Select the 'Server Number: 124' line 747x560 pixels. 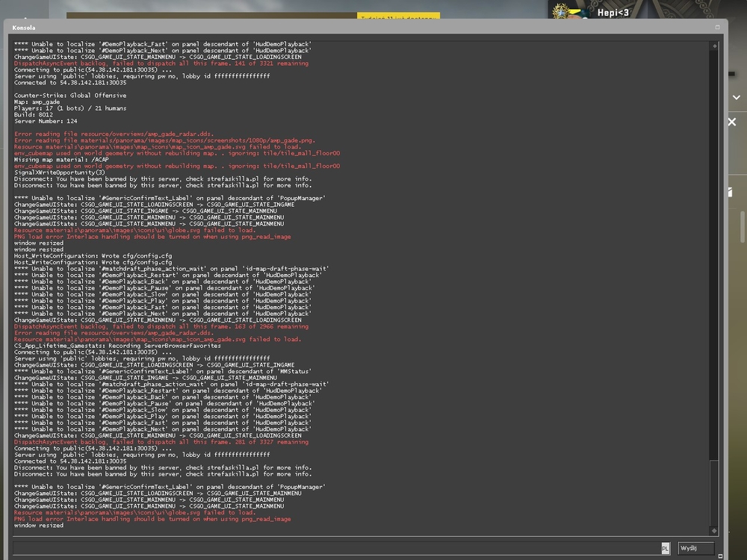pyautogui.click(x=46, y=121)
